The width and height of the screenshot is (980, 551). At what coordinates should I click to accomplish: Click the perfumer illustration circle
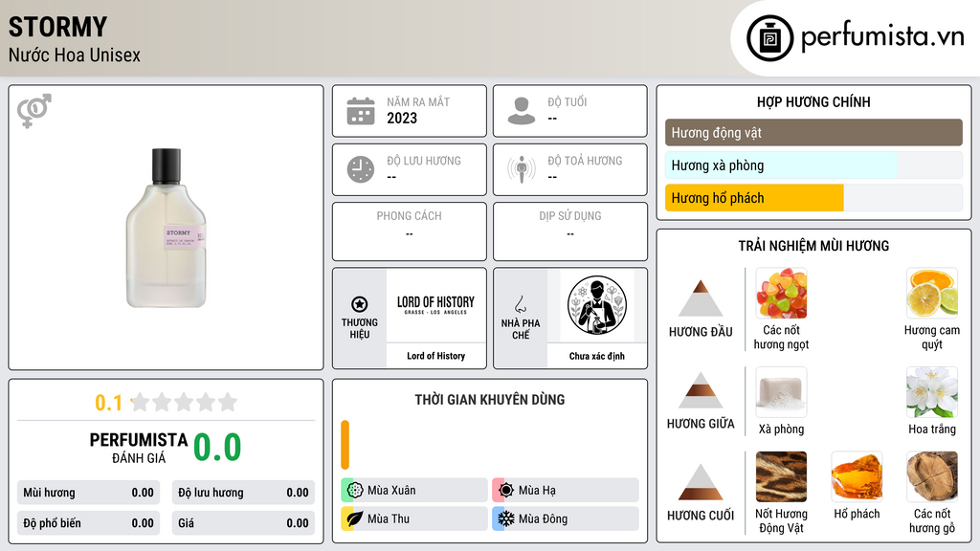point(597,305)
